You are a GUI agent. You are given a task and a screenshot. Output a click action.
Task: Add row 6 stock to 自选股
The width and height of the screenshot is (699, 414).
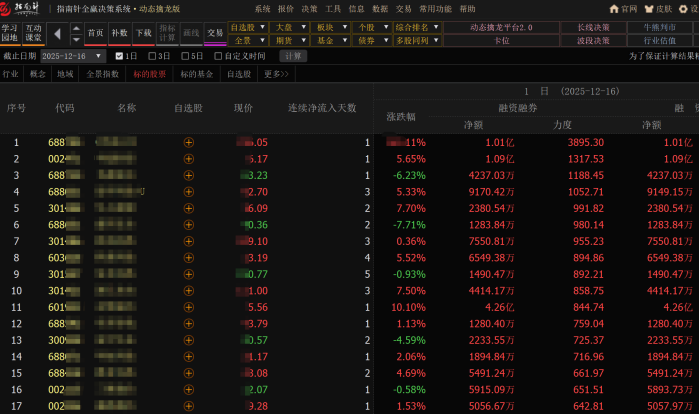coord(189,225)
